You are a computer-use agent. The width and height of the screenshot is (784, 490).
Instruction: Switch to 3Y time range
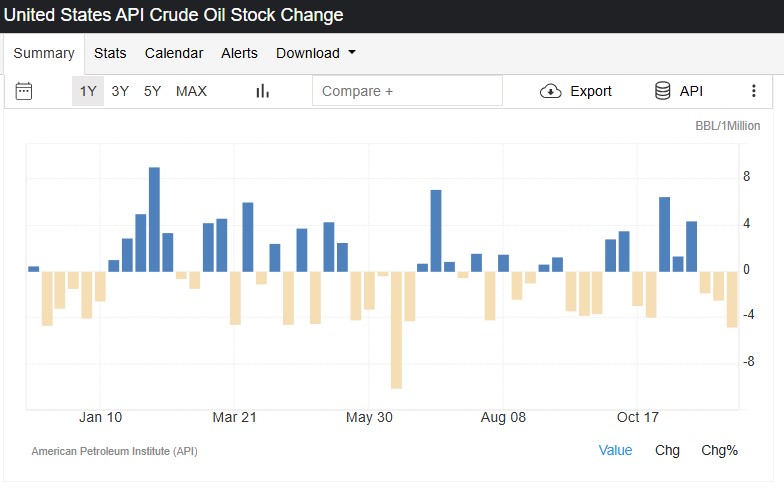pos(120,91)
